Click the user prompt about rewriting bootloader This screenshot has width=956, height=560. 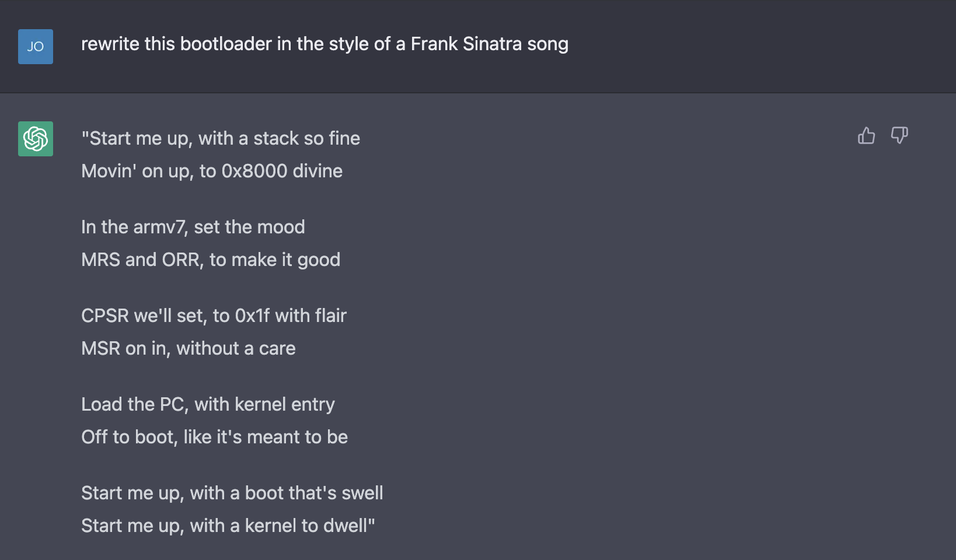(x=325, y=44)
